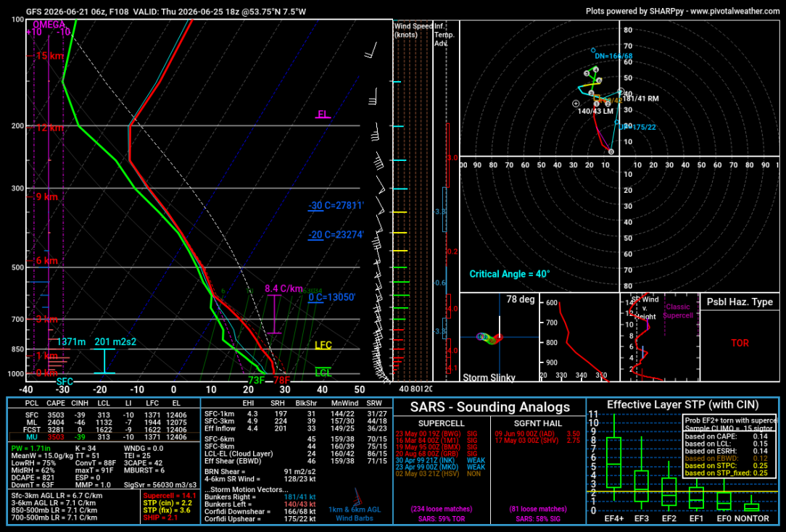Click the Eff Shear (EBWD) row
Viewport: 786px width, 532px height.
pyautogui.click(x=296, y=461)
